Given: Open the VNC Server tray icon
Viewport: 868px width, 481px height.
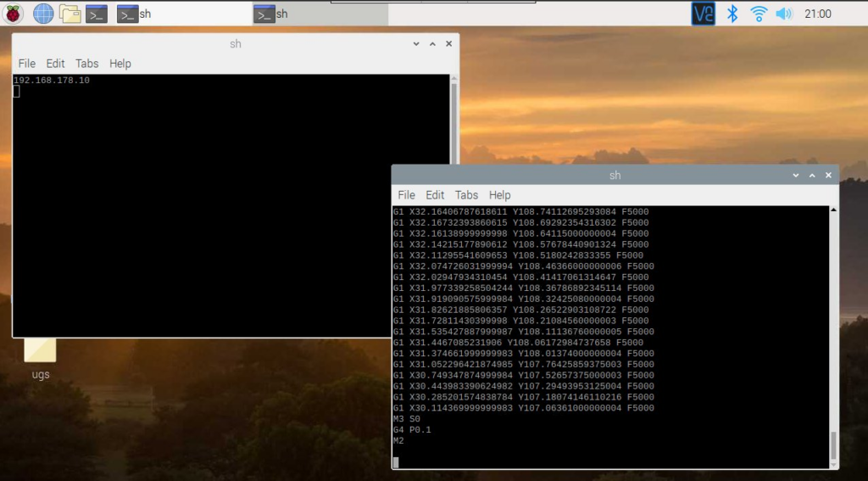Looking at the screenshot, I should click(x=703, y=14).
